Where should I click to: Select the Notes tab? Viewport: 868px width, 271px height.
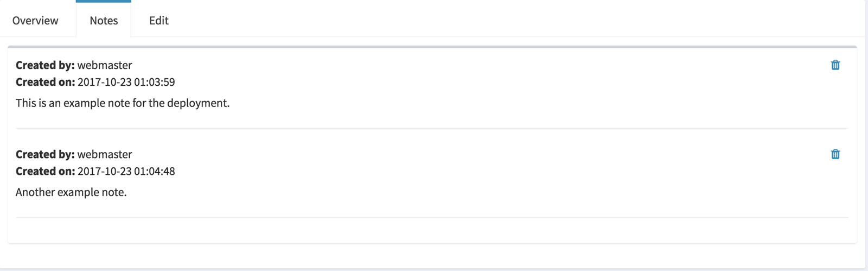pyautogui.click(x=104, y=21)
